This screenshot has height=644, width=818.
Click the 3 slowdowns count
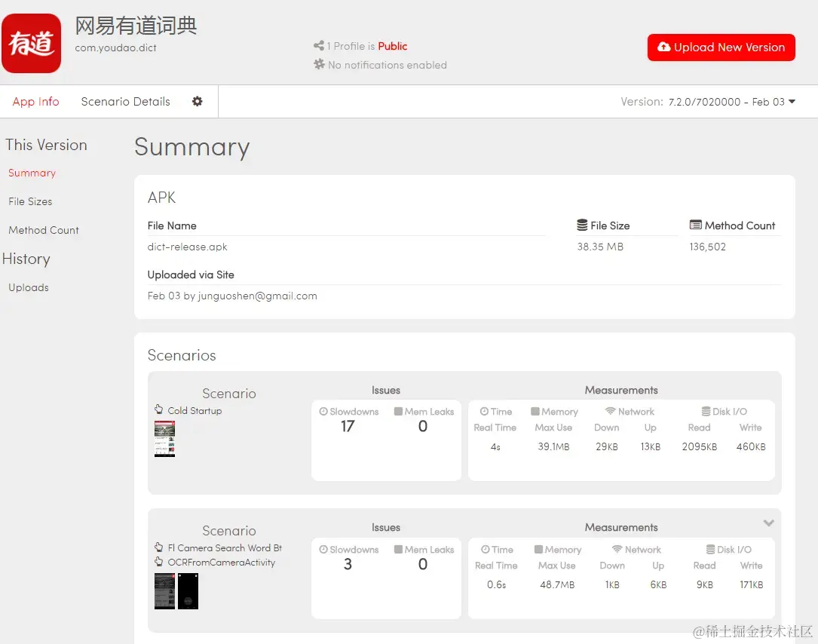(348, 564)
